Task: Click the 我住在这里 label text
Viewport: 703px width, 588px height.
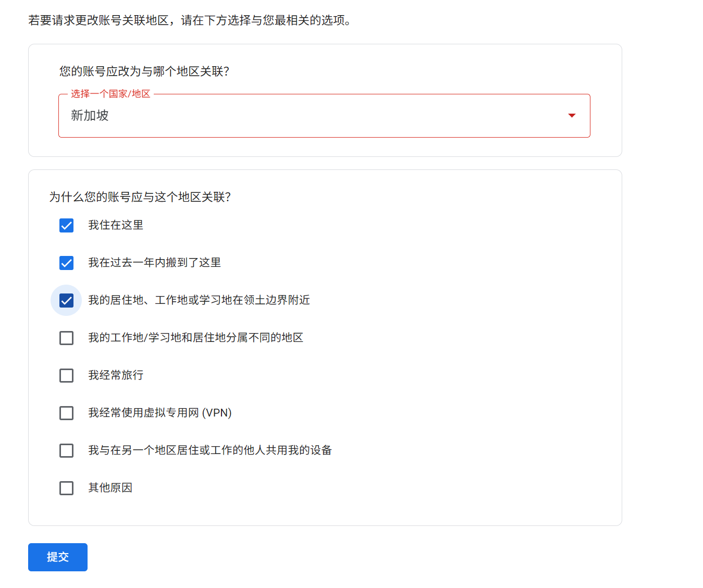Action: point(116,225)
